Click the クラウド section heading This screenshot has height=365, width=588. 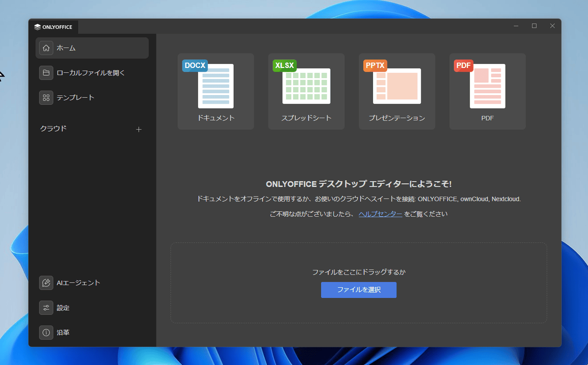53,129
